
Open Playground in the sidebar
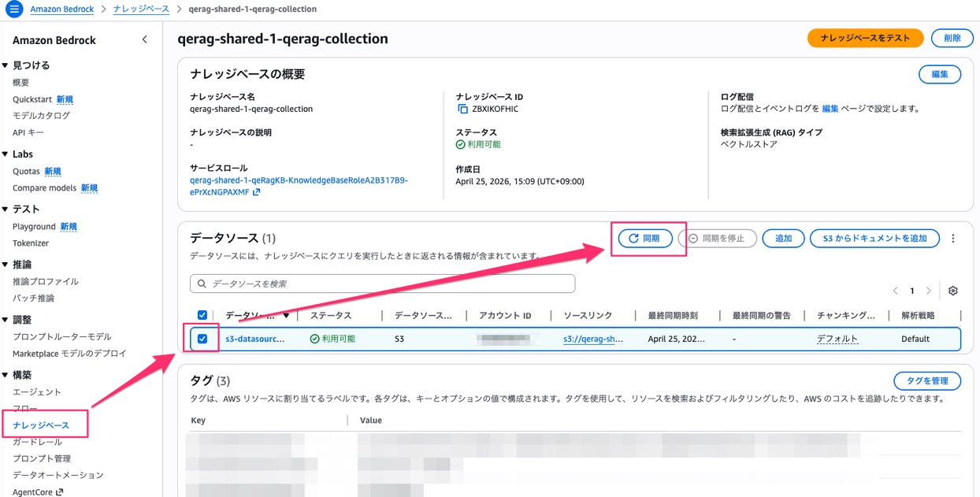(x=34, y=227)
